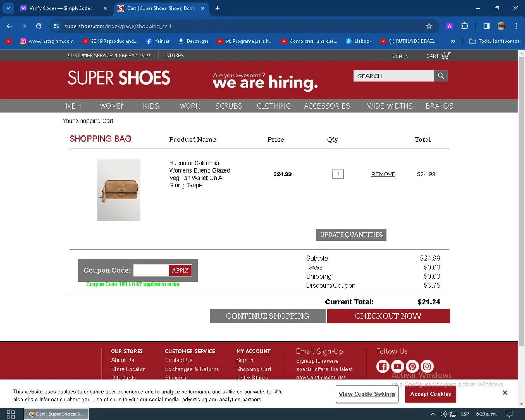The width and height of the screenshot is (525, 420).
Task: Remove the wallet from cart
Action: (383, 174)
